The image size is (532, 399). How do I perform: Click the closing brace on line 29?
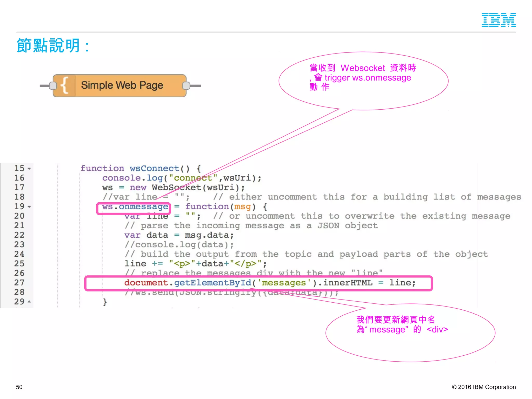(x=105, y=302)
